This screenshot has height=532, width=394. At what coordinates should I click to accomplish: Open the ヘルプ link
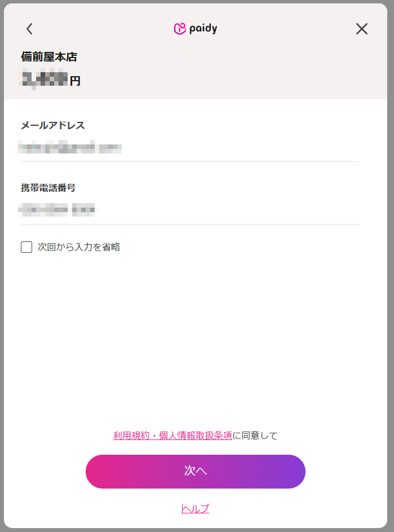tap(195, 509)
